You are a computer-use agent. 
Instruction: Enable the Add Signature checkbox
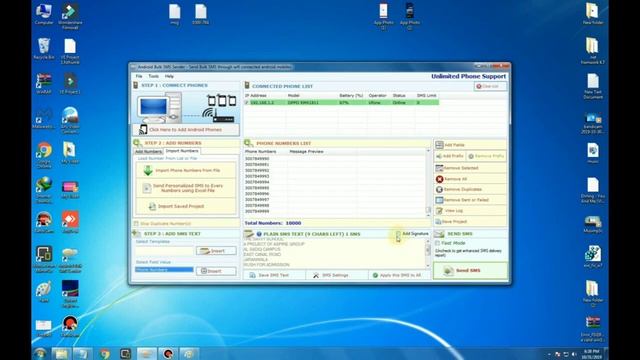(398, 234)
